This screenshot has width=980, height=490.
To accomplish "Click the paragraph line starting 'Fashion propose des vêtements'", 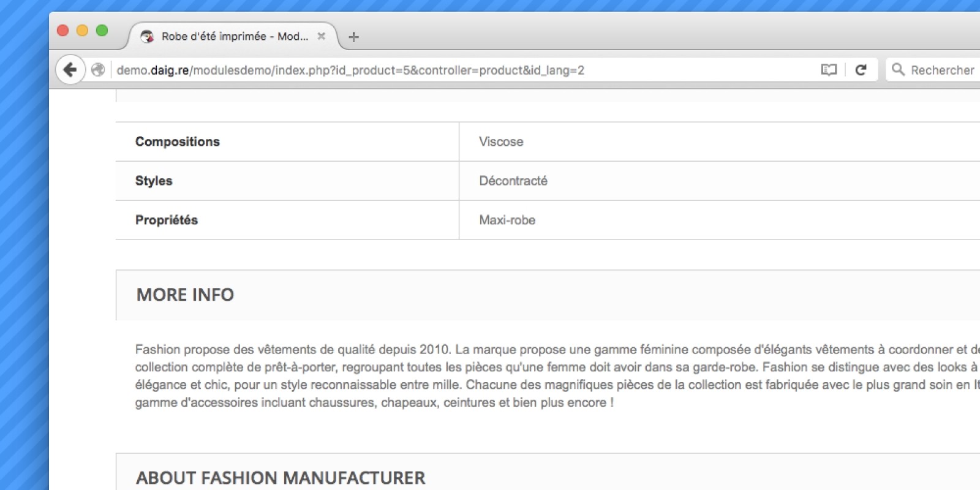I will 557,349.
